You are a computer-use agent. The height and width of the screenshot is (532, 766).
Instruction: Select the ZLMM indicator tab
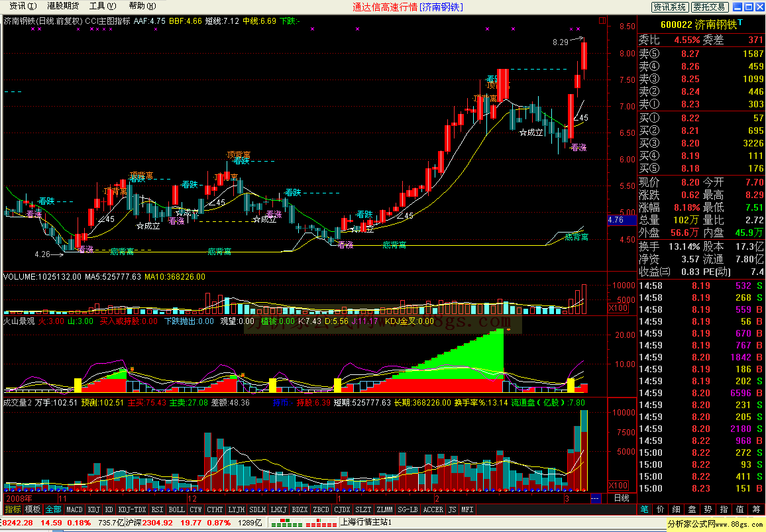(384, 509)
